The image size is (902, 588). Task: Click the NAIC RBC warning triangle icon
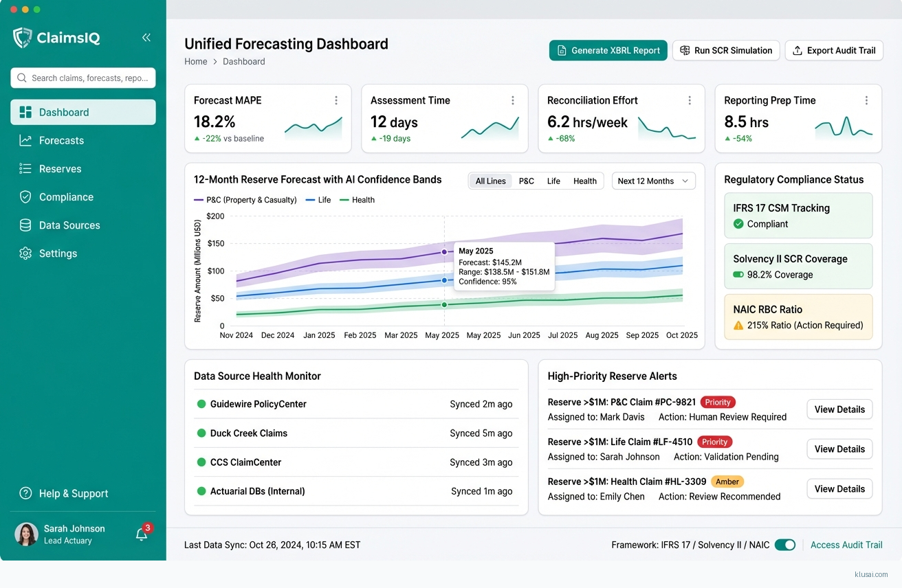[738, 326]
